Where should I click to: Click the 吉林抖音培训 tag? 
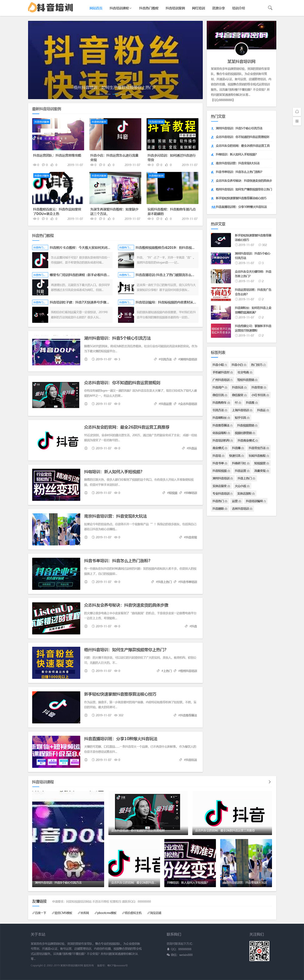(x=242, y=509)
